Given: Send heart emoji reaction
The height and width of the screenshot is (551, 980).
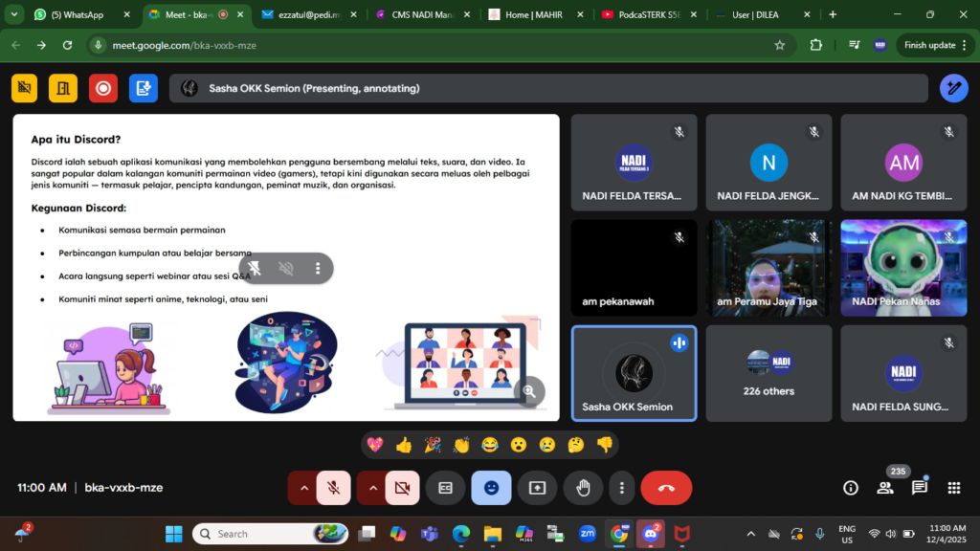Looking at the screenshot, I should click(x=375, y=445).
